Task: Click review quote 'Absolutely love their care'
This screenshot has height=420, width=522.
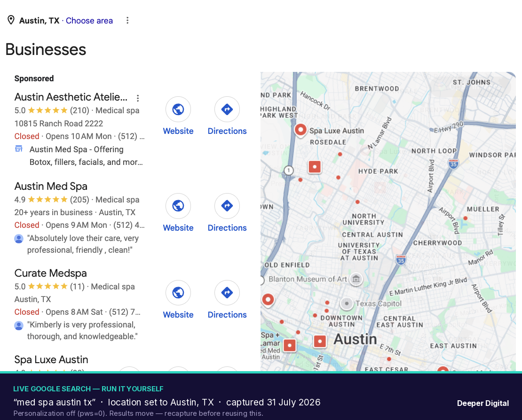Action: [x=83, y=244]
